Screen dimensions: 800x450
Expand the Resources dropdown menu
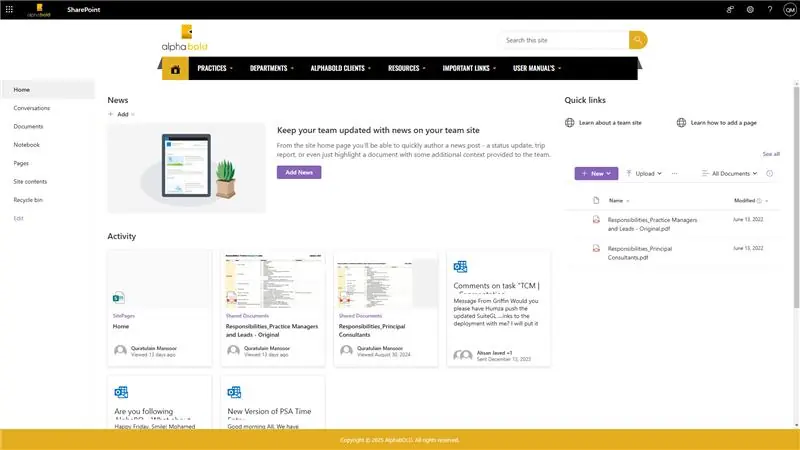407,68
